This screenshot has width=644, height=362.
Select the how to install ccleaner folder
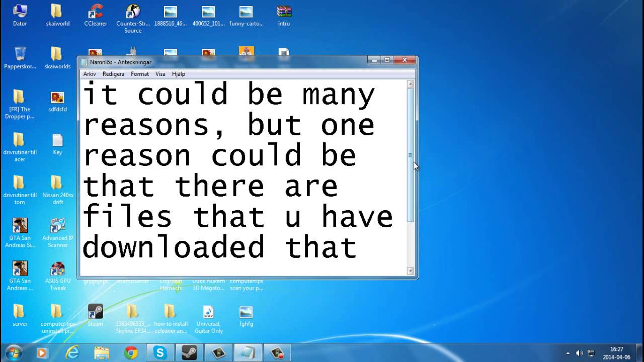[171, 319]
